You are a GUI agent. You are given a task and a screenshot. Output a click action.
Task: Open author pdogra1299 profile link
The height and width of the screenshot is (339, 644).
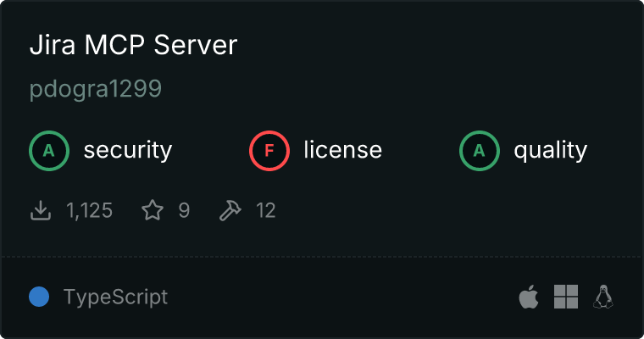tap(95, 89)
